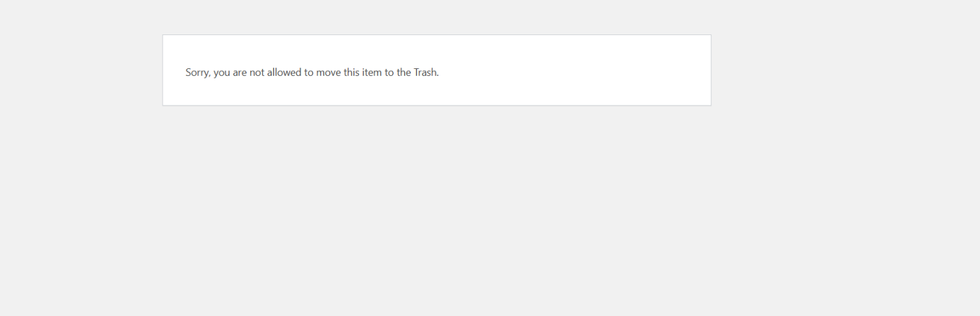This screenshot has width=980, height=316.
Task: Click the second "to" after "item"
Action: point(389,72)
